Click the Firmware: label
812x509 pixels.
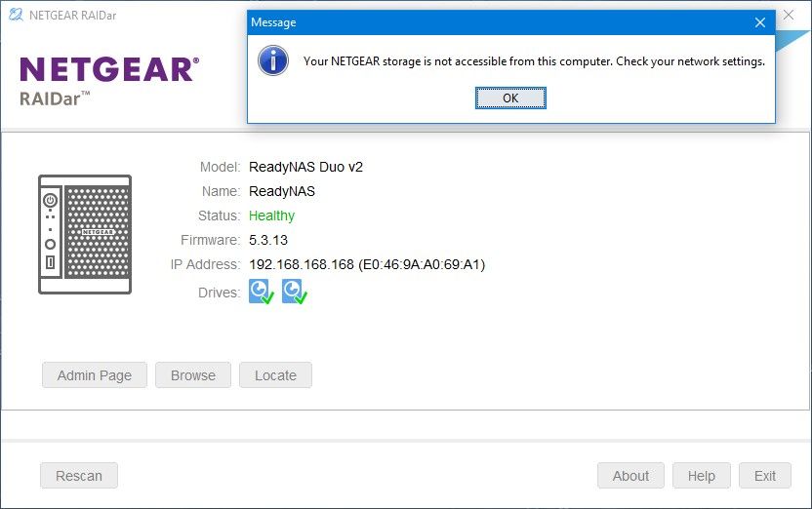tap(210, 240)
